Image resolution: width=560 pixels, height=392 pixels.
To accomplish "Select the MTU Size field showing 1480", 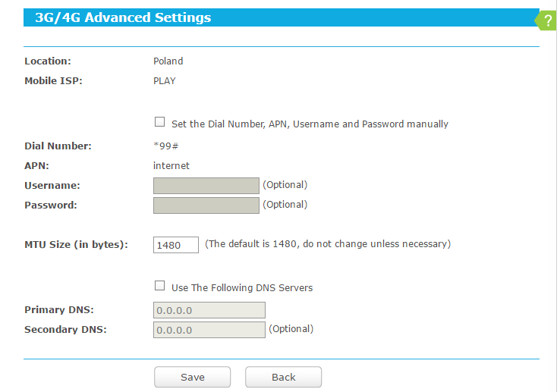I will tap(176, 245).
